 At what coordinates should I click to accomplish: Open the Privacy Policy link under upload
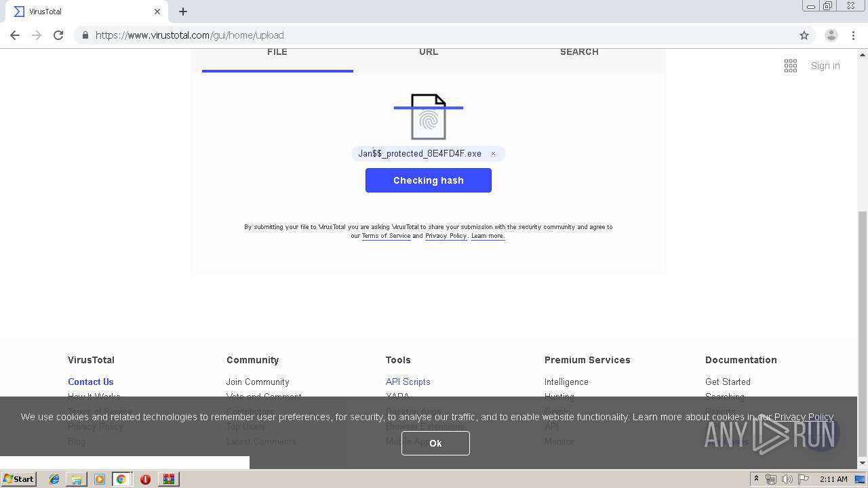446,236
